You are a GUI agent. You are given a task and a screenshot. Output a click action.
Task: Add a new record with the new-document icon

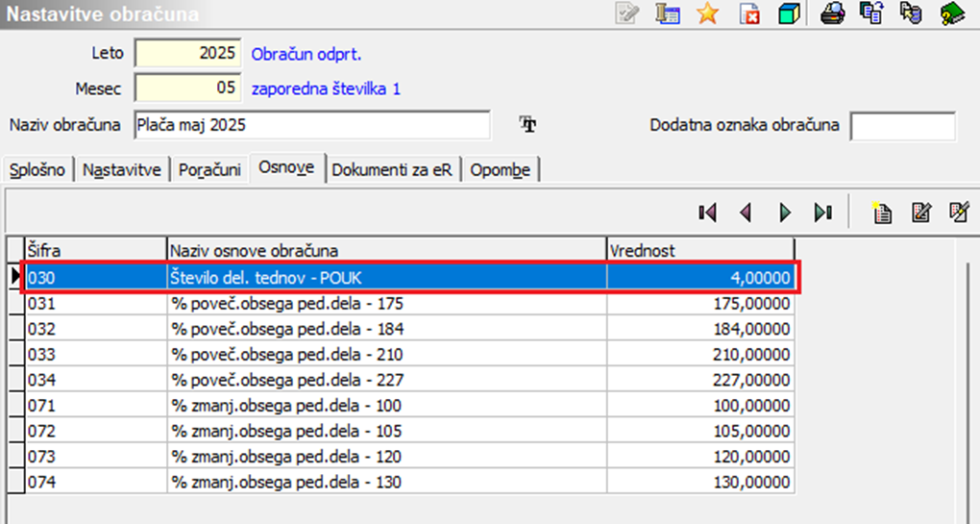(882, 213)
